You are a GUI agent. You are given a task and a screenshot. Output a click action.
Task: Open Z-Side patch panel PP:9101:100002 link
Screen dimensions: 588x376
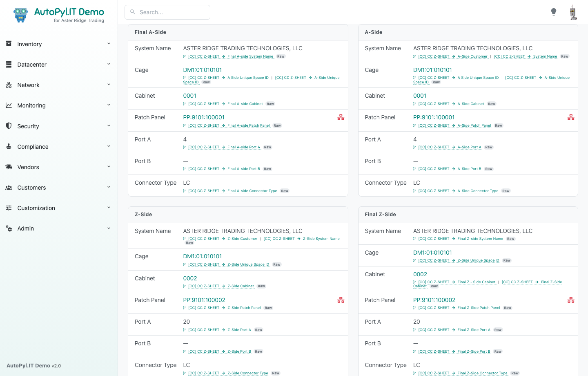point(204,300)
